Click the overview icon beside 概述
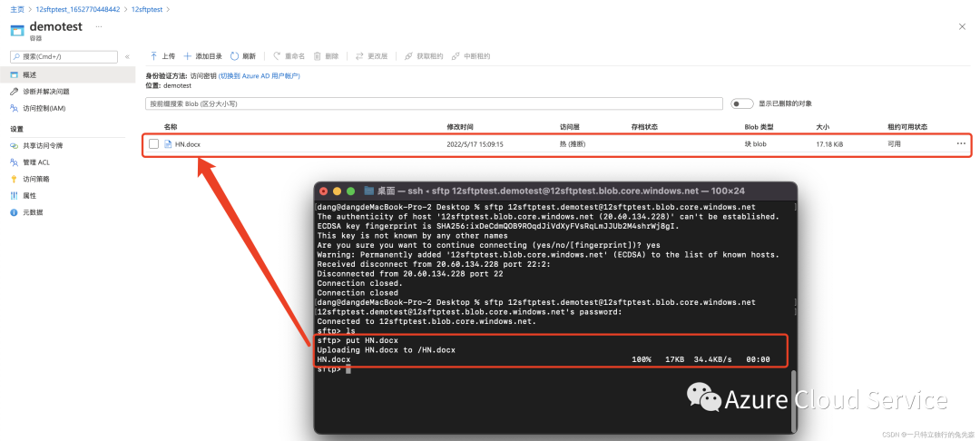Viewport: 980px width, 441px height. [15, 75]
